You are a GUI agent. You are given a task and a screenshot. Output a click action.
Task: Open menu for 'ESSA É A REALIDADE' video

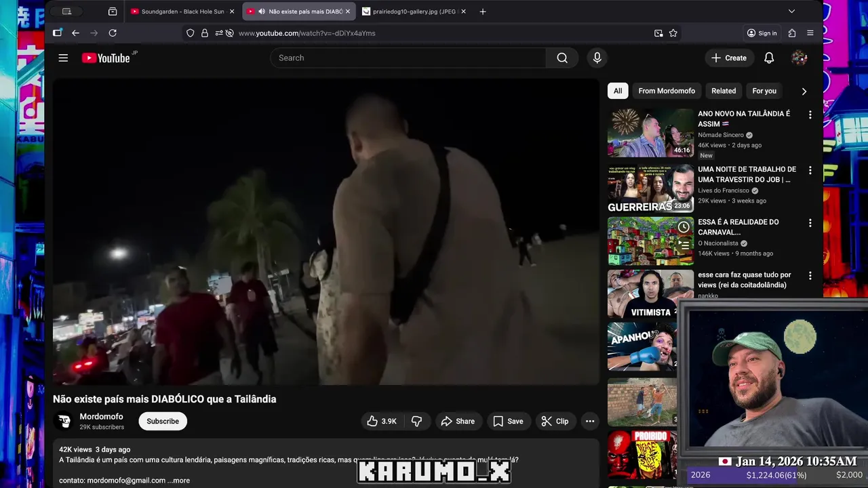810,223
